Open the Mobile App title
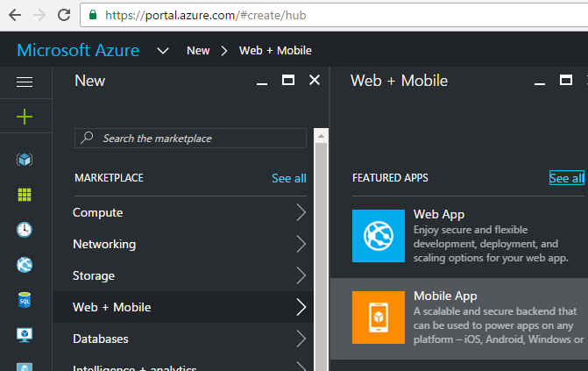Image resolution: width=588 pixels, height=371 pixels. [x=445, y=296]
